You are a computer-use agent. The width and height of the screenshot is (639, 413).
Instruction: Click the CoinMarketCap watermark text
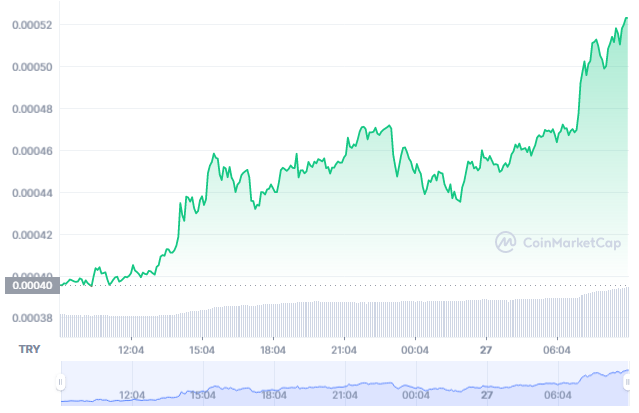(x=571, y=241)
